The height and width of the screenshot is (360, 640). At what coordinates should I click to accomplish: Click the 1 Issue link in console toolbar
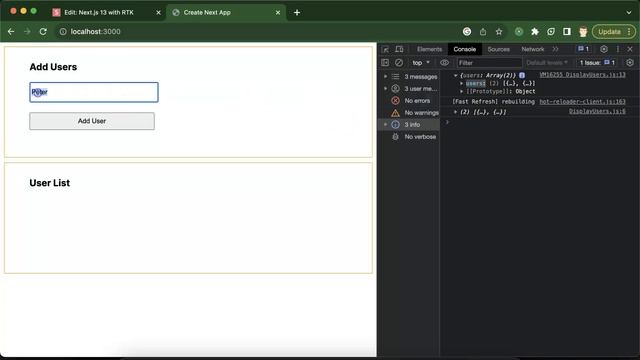[x=597, y=63]
